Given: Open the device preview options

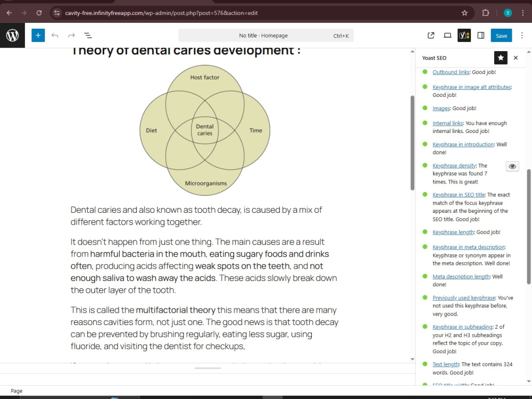Looking at the screenshot, I should click(447, 35).
